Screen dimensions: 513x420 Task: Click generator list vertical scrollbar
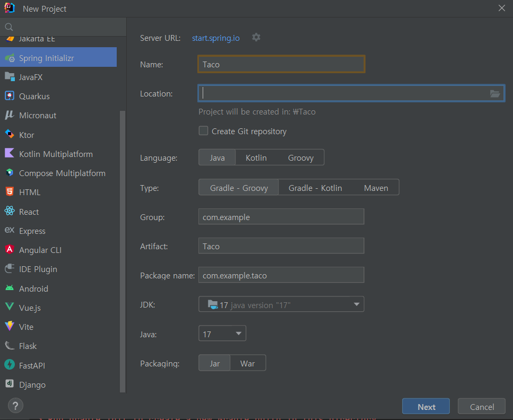coord(123,251)
